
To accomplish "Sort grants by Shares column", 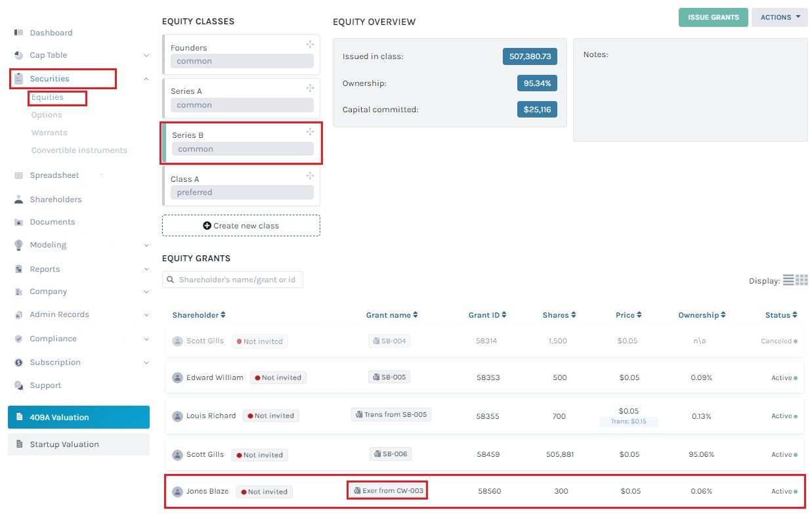I will (x=559, y=315).
